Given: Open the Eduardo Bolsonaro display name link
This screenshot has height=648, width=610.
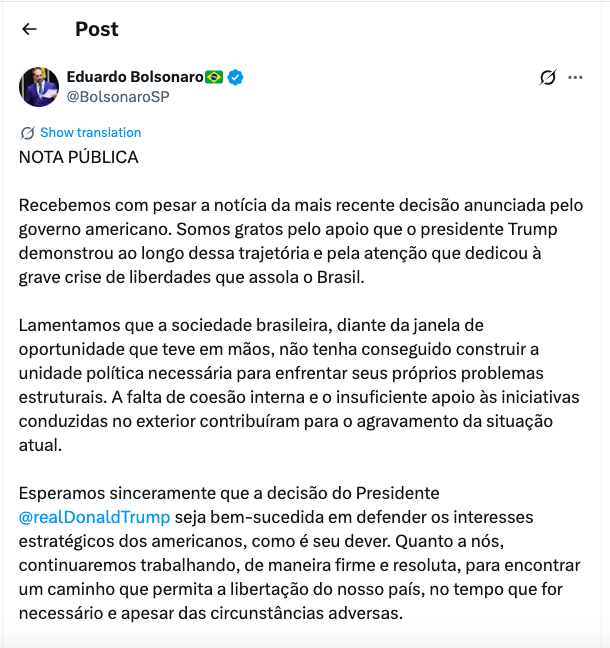Looking at the screenshot, I should 134,77.
